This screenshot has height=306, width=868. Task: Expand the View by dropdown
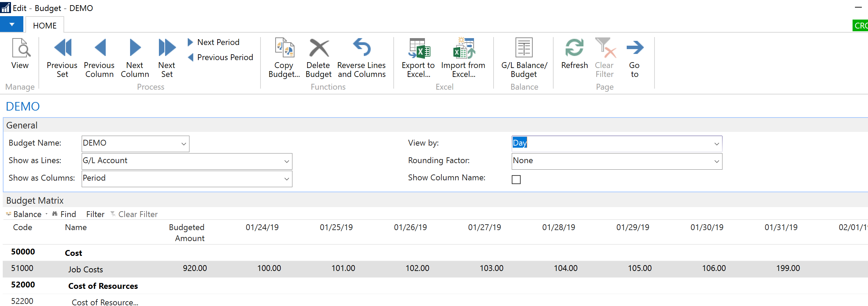(x=716, y=144)
